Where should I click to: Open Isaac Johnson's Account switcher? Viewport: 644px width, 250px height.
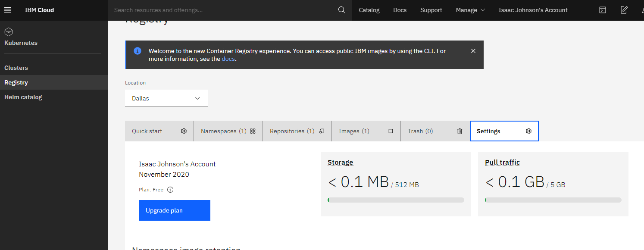click(533, 10)
